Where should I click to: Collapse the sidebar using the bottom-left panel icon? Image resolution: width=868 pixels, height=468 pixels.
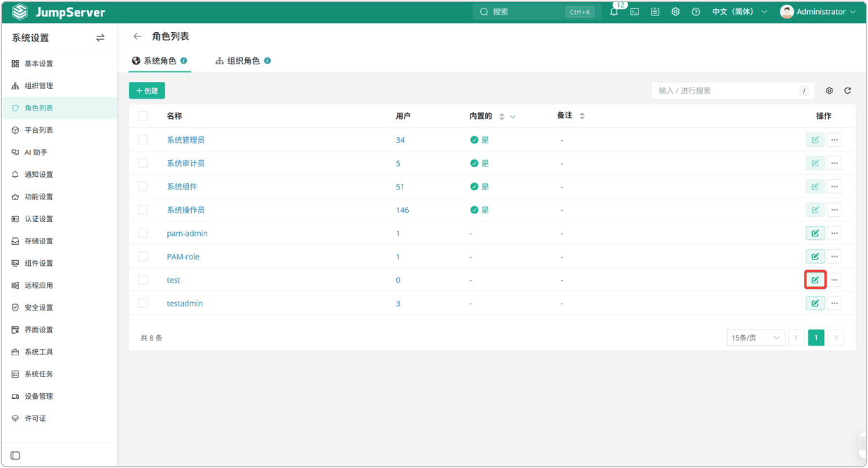(x=15, y=455)
